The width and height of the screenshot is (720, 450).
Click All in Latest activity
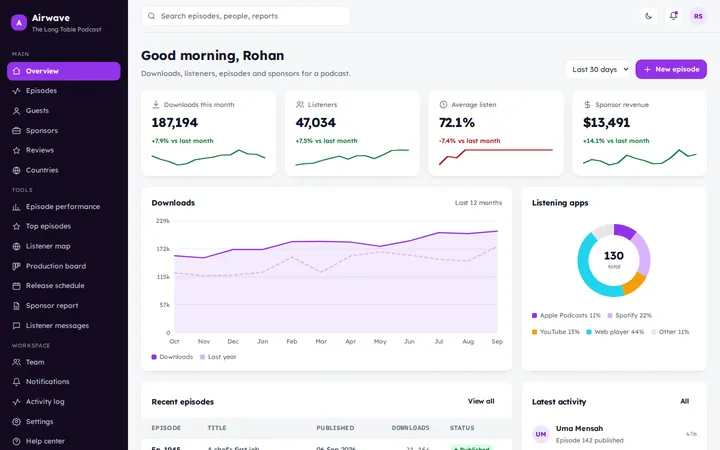click(x=684, y=401)
